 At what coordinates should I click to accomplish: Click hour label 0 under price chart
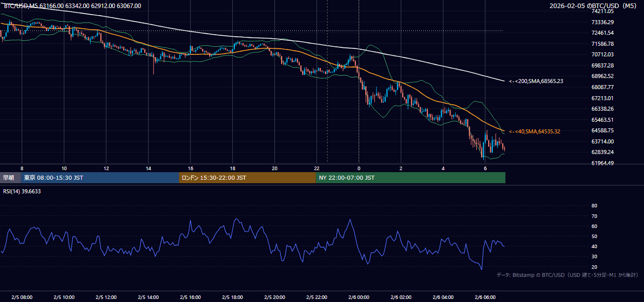[x=359, y=168]
